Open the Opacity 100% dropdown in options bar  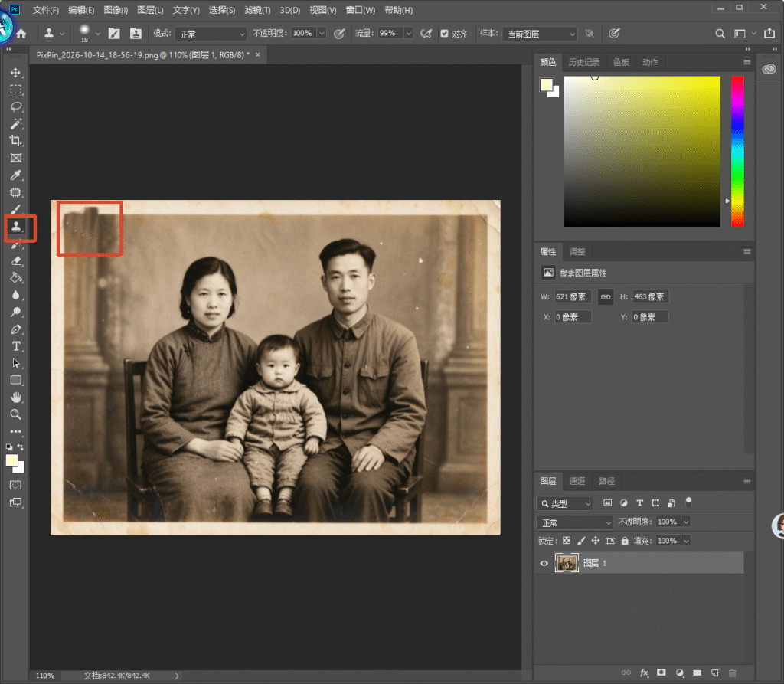pyautogui.click(x=322, y=34)
